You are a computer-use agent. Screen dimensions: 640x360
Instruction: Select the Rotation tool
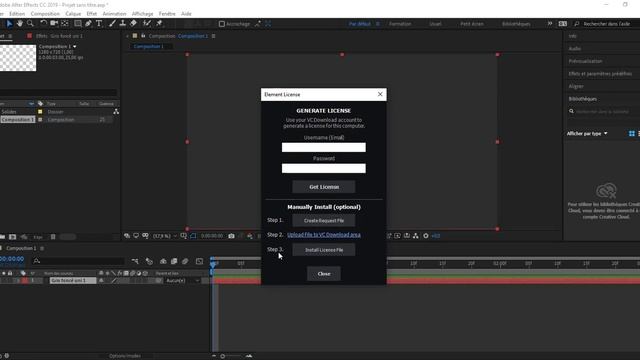pos(43,24)
